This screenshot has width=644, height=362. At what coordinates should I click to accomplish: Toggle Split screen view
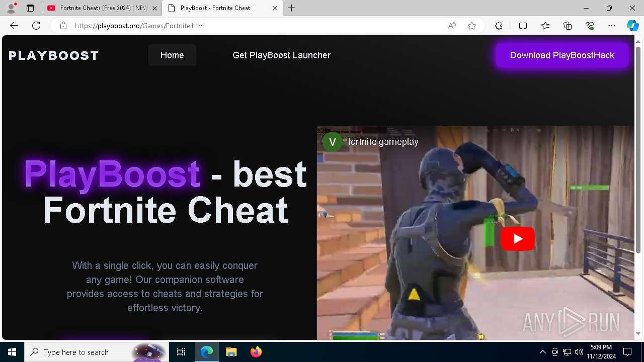coord(523,26)
